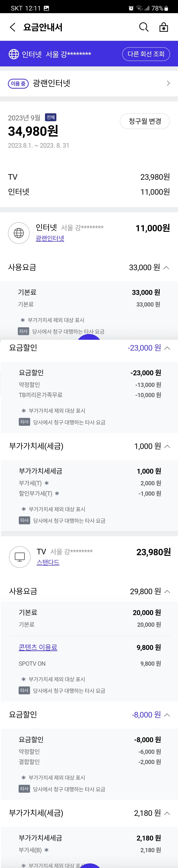Open the shopping bag icon

(163, 27)
